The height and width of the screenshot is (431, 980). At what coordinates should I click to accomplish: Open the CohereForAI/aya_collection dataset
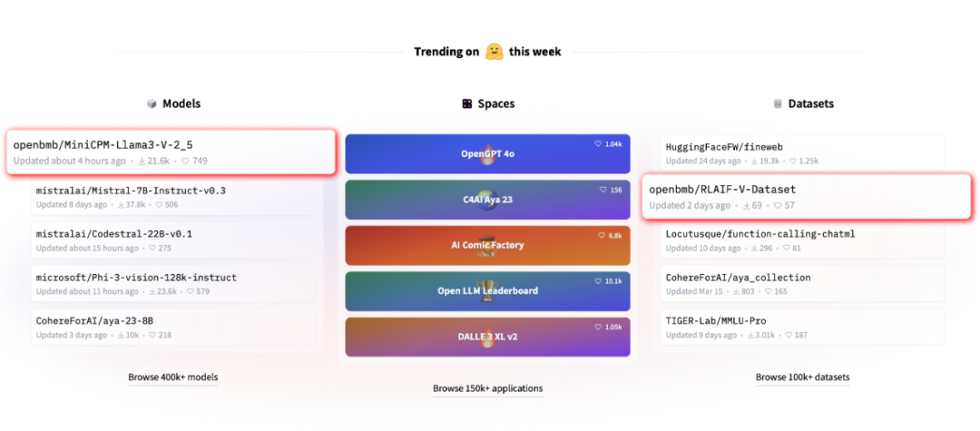[x=738, y=278]
